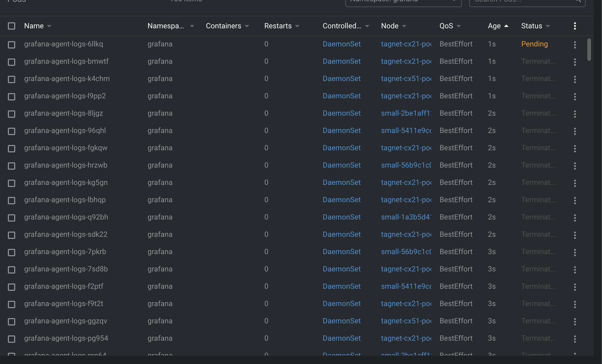Image resolution: width=602 pixels, height=364 pixels.
Task: Open node link tagnet-cx51 for k4chm pod
Action: (x=406, y=78)
